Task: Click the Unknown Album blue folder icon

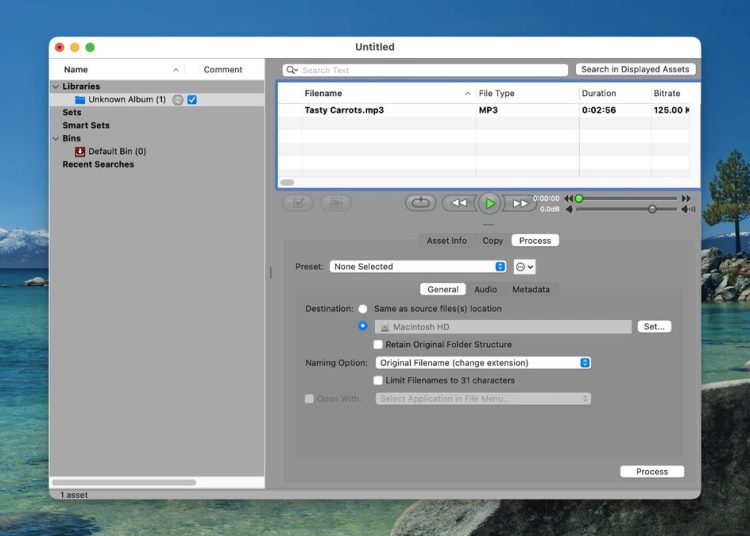Action: pyautogui.click(x=80, y=100)
